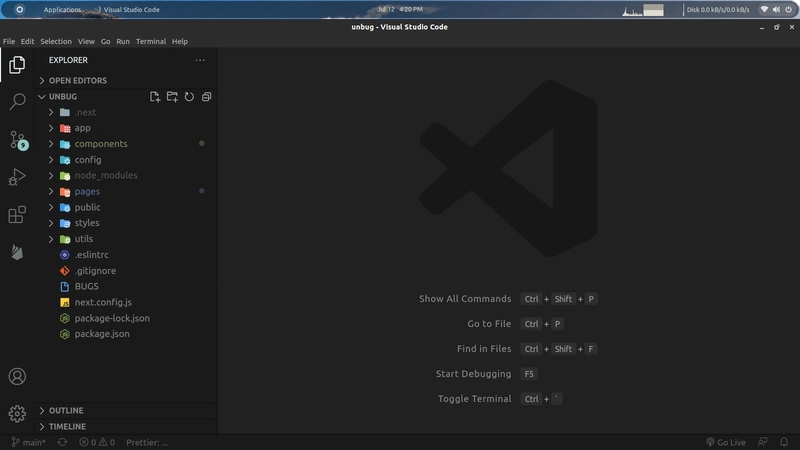
Task: Open the Terminal menu
Action: (x=151, y=41)
